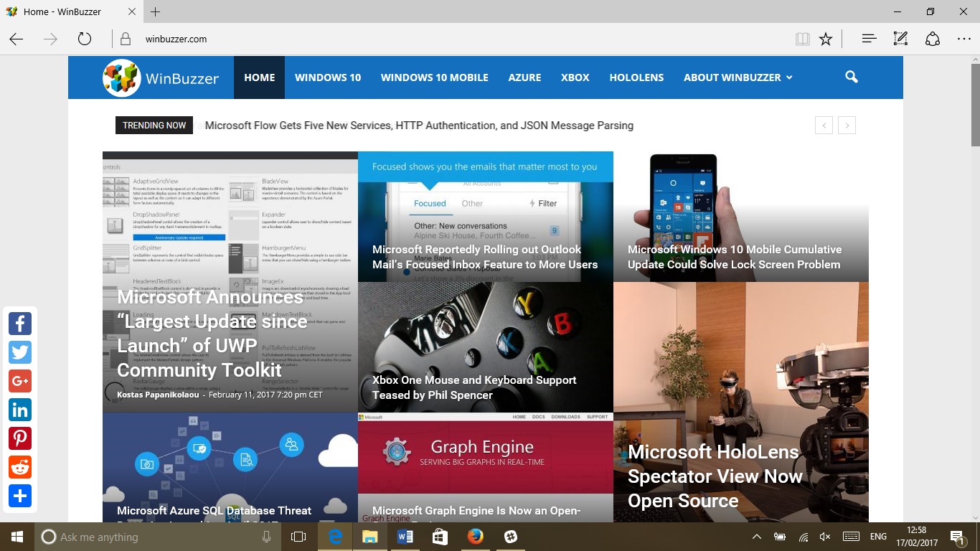
Task: Share on Twitter via sidebar icon
Action: coord(20,352)
